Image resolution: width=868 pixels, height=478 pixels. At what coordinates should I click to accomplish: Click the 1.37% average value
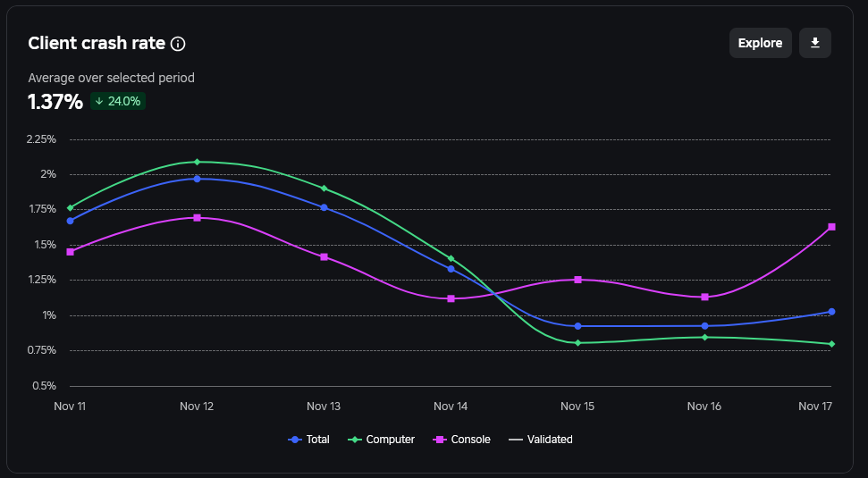click(x=55, y=102)
